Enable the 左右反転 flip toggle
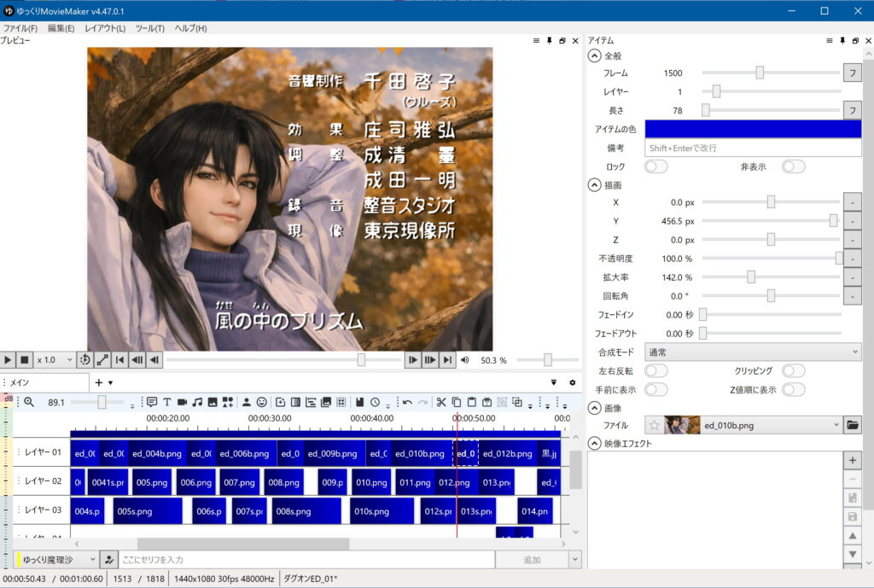Viewport: 874px width, 588px height. pos(655,371)
